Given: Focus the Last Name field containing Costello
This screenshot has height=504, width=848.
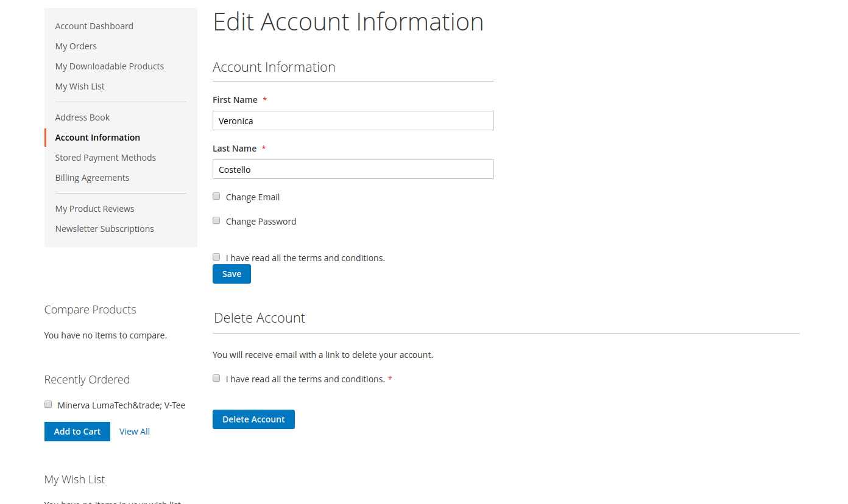Looking at the screenshot, I should pos(353,169).
